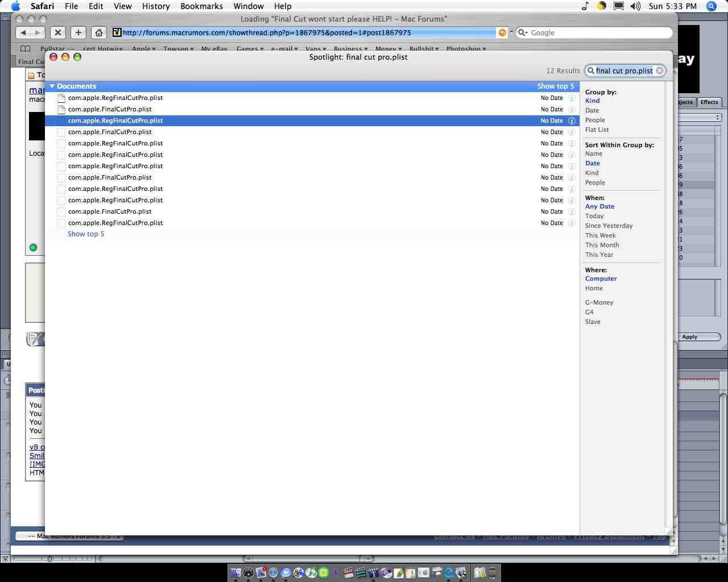Click the Safari URL address field
The width and height of the screenshot is (728, 582).
coord(303,32)
